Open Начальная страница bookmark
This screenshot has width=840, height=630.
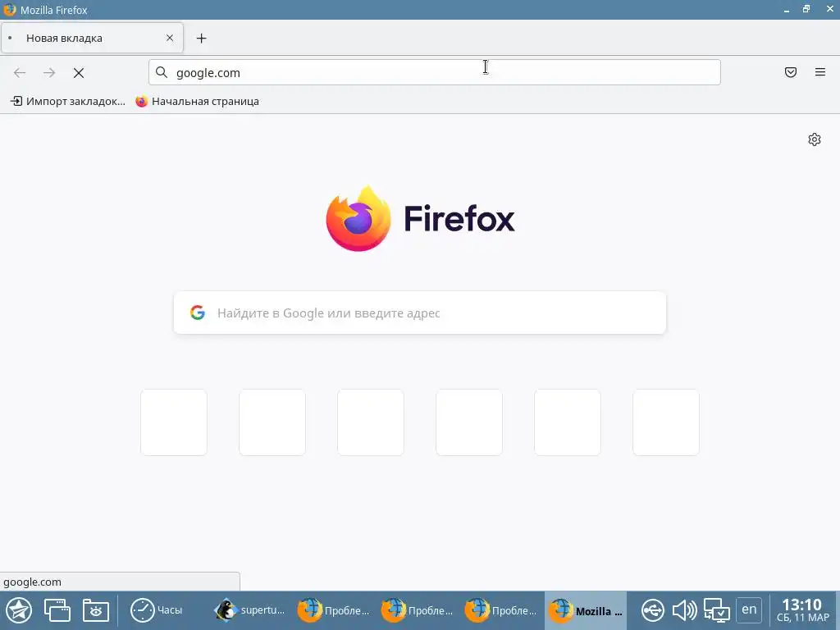point(197,101)
